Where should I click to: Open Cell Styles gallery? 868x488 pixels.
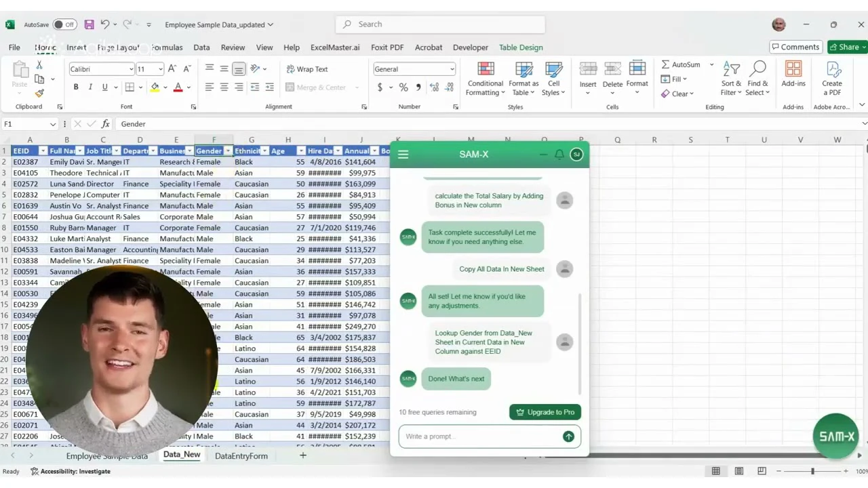pos(553,79)
